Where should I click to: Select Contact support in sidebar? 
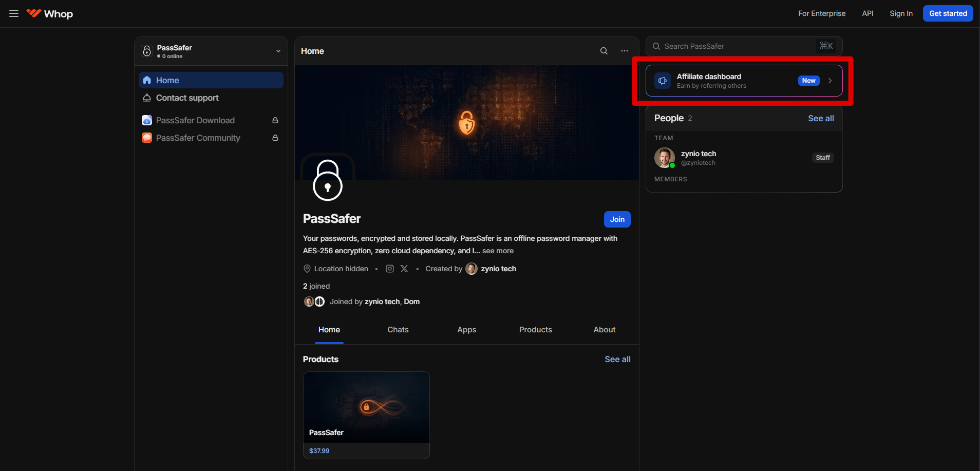tap(187, 98)
